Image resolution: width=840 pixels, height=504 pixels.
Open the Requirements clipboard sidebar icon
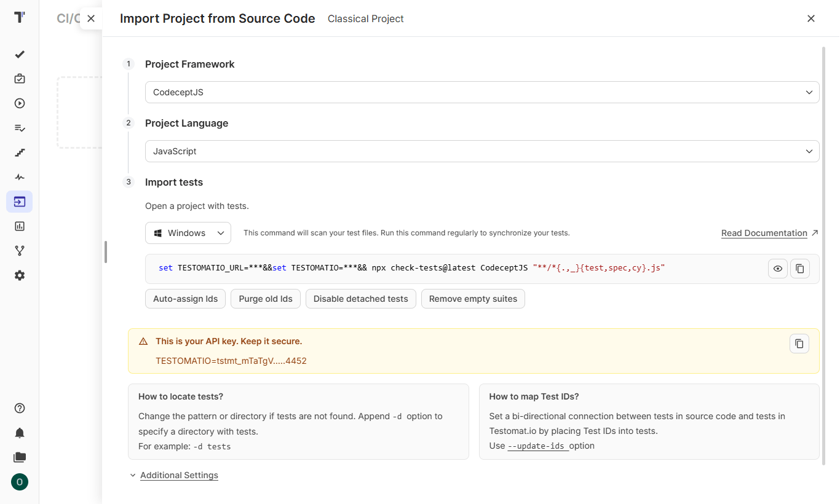[20, 79]
